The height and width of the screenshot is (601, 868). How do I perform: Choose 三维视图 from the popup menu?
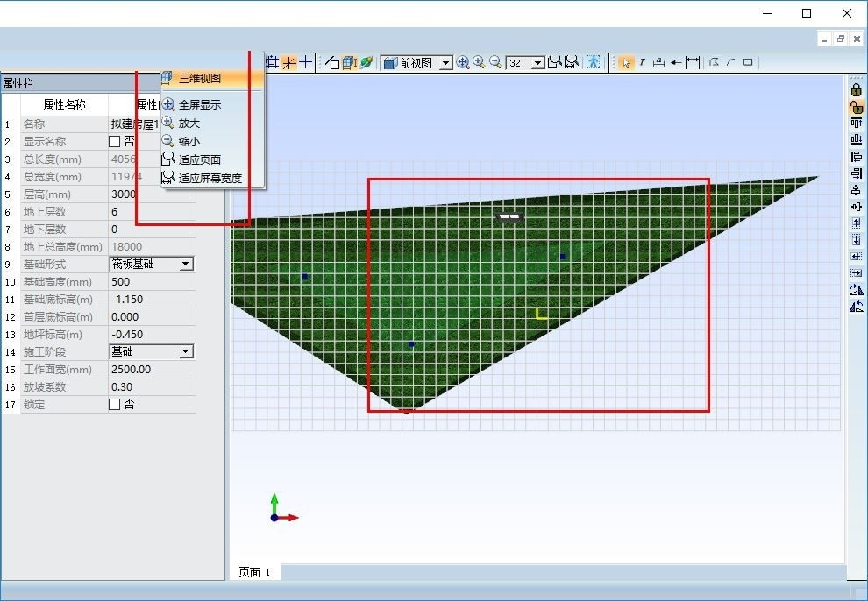[212, 79]
